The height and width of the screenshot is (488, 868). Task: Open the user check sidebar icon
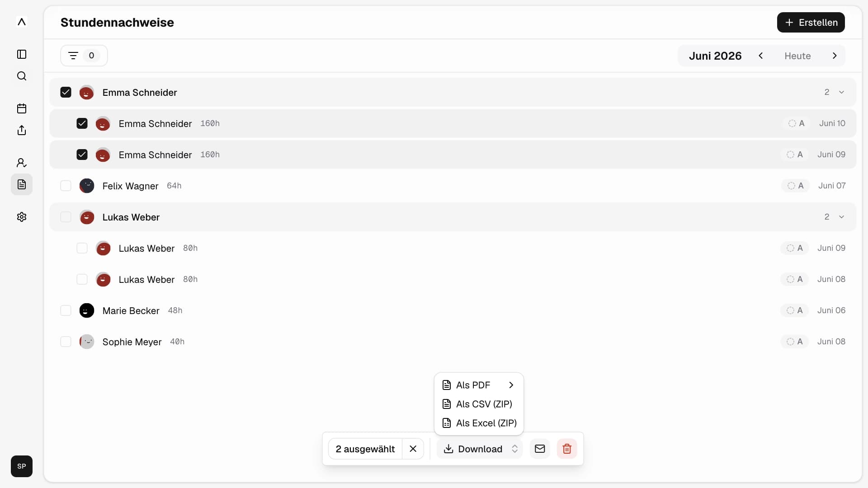22,163
